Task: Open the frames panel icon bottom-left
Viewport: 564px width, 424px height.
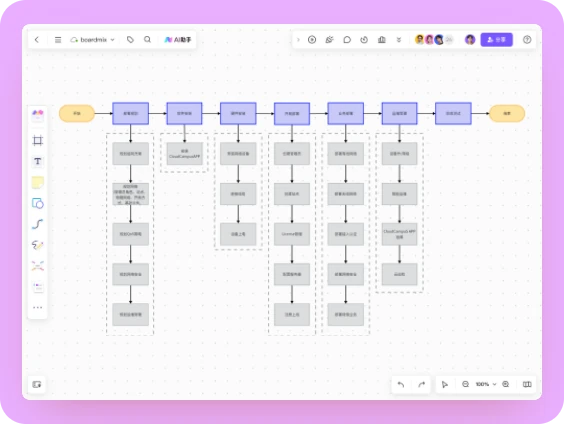Action: [x=37, y=384]
